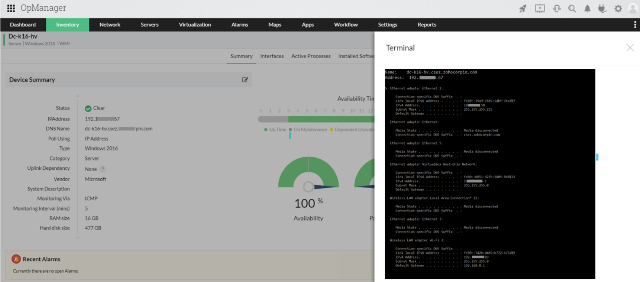Switch to the Active Processes tab
Viewport: 644px width, 282px height.
[311, 56]
